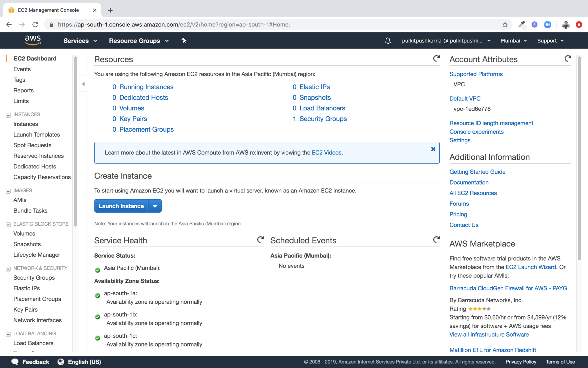Open the Resource Groups dropdown
Viewport: 588px width, 368px height.
[x=139, y=41]
